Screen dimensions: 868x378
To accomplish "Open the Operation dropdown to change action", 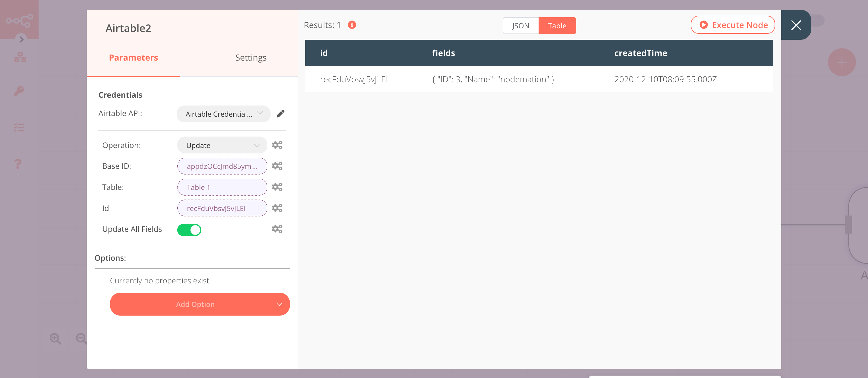I will [x=222, y=145].
